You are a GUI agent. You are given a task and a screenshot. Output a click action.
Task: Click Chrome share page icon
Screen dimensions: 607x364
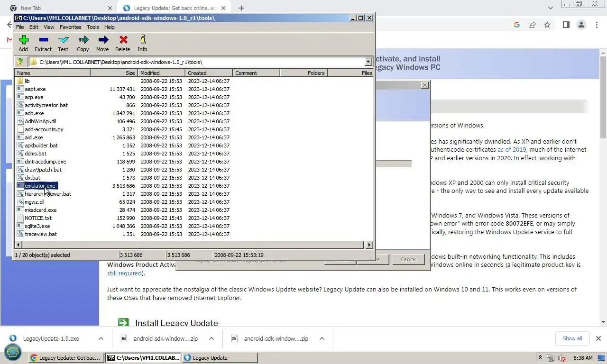click(532, 25)
